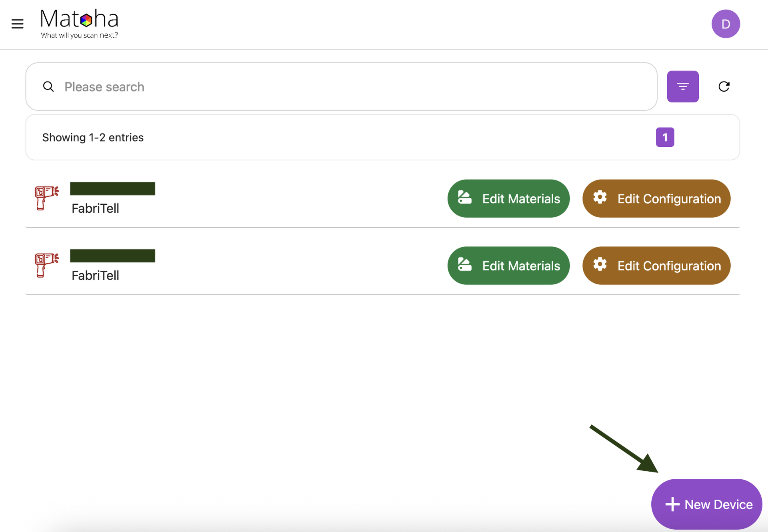Click gear icon in first Edit Configuration
This screenshot has height=532, width=768.
(x=600, y=197)
